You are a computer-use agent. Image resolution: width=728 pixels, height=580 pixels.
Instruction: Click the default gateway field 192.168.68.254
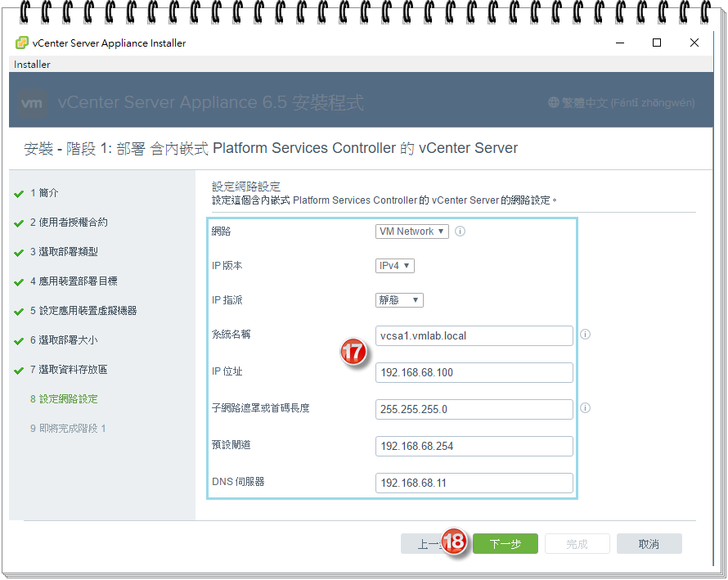(474, 447)
